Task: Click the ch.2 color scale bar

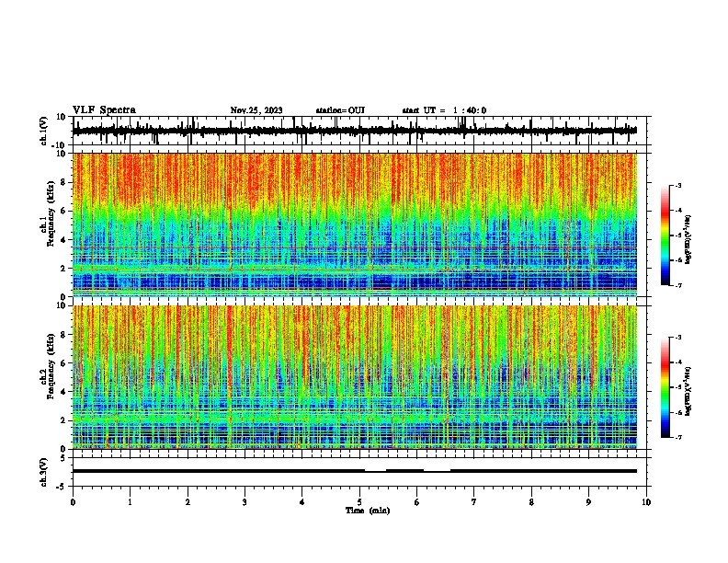Action: 665,387
